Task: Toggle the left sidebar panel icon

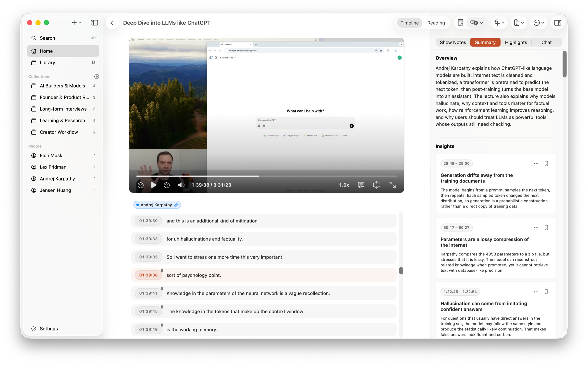Action: [94, 23]
